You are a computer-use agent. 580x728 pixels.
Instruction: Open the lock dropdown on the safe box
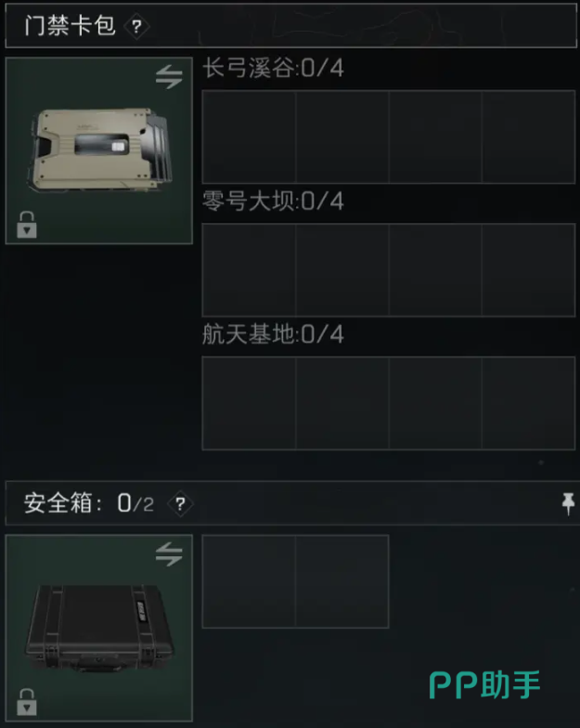click(26, 702)
